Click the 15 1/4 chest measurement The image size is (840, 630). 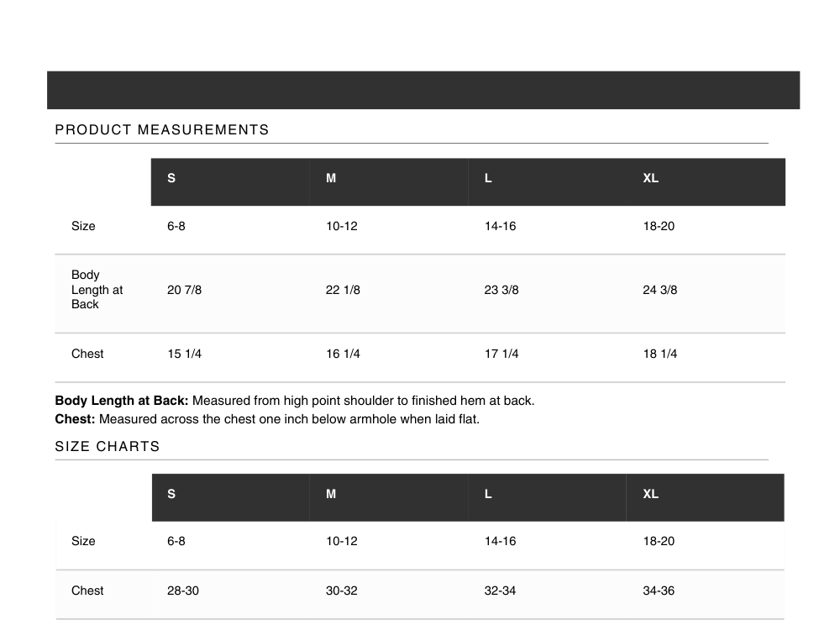185,354
